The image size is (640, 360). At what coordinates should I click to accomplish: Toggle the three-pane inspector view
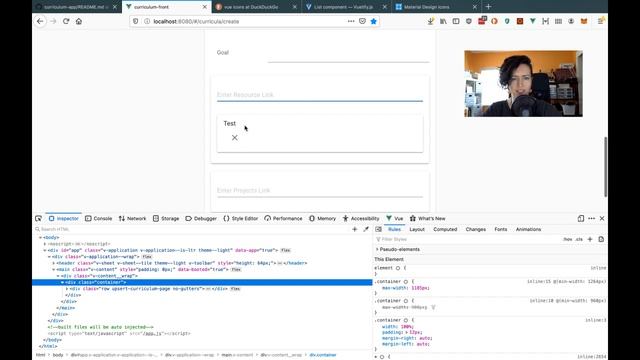coord(378,229)
